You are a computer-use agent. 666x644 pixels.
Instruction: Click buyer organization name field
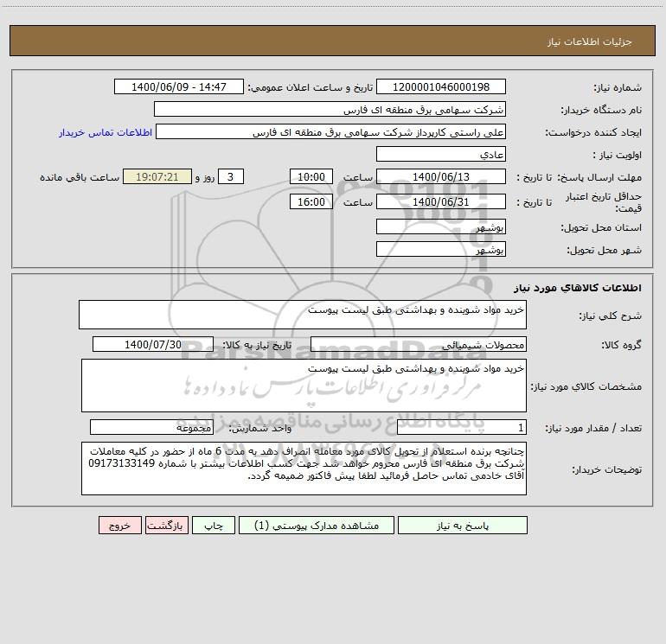pos(330,109)
